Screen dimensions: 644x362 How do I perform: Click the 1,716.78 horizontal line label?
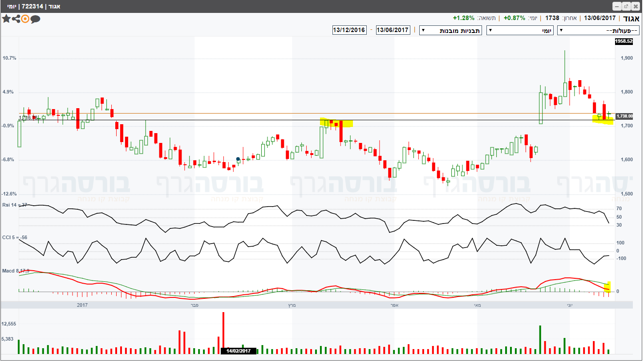tap(28, 118)
